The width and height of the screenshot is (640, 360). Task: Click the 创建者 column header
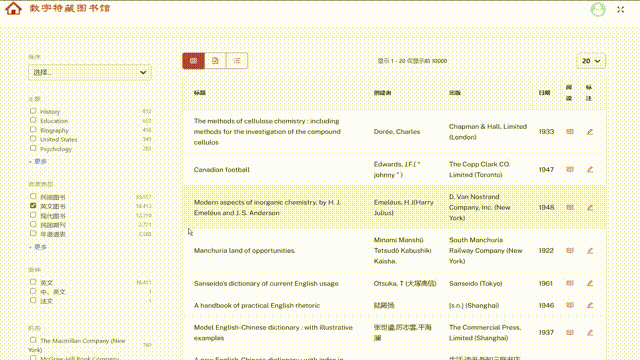click(x=382, y=93)
